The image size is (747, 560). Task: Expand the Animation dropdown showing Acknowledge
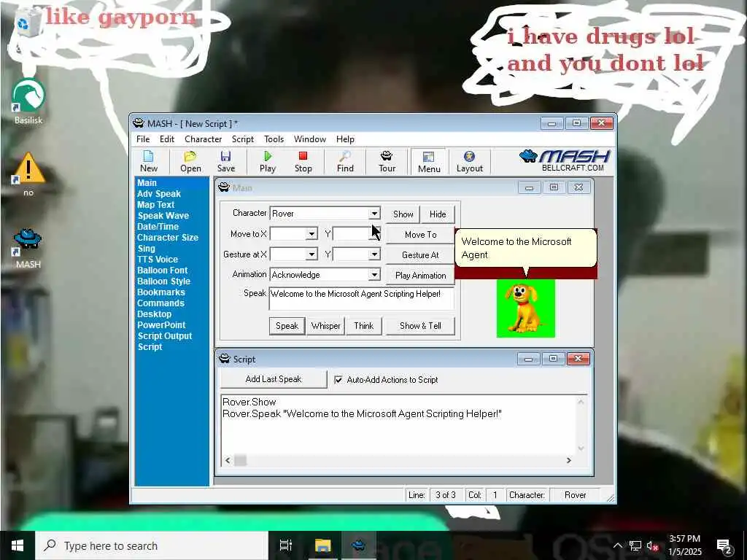pos(374,275)
